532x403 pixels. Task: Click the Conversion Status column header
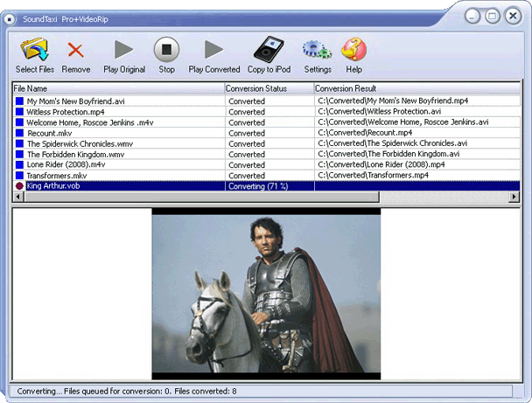(269, 88)
